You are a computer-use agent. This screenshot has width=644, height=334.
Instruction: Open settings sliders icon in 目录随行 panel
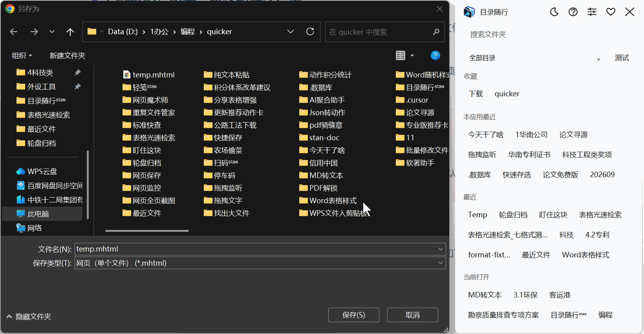pyautogui.click(x=592, y=12)
